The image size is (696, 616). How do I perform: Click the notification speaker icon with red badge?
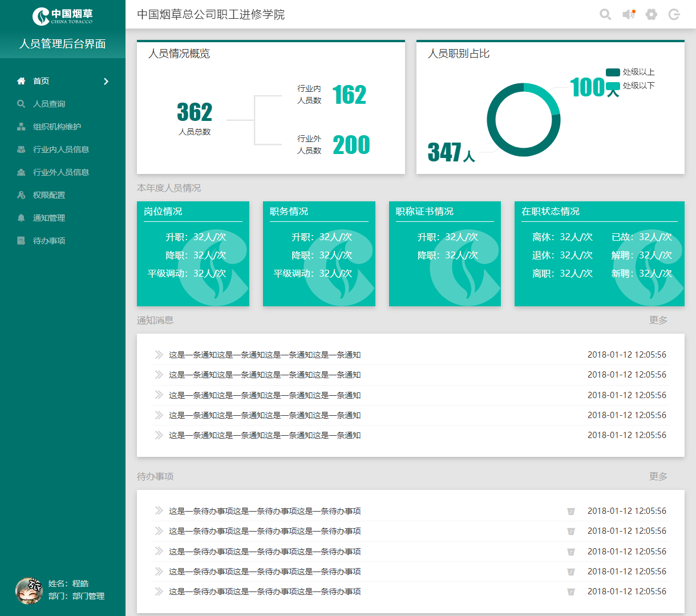point(628,14)
